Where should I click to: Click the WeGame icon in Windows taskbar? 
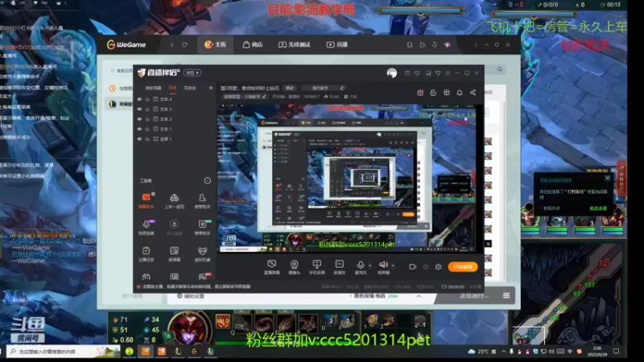(194, 352)
